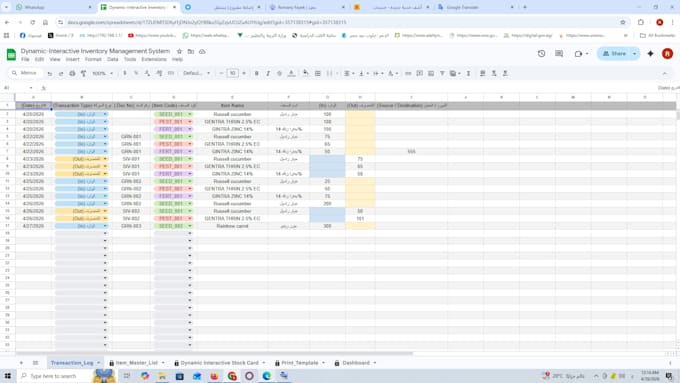This screenshot has height=383, width=680.
Task: Apply italic formatting
Action: 268,73
